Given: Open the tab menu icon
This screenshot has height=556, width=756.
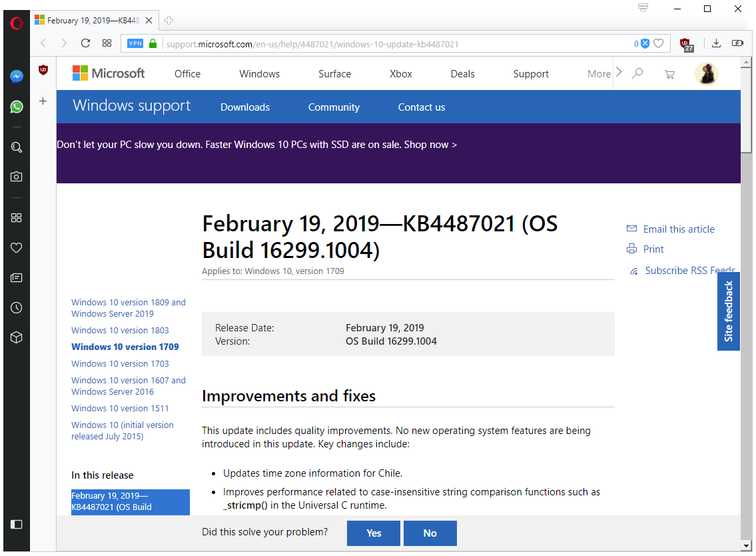Looking at the screenshot, I should click(643, 7).
